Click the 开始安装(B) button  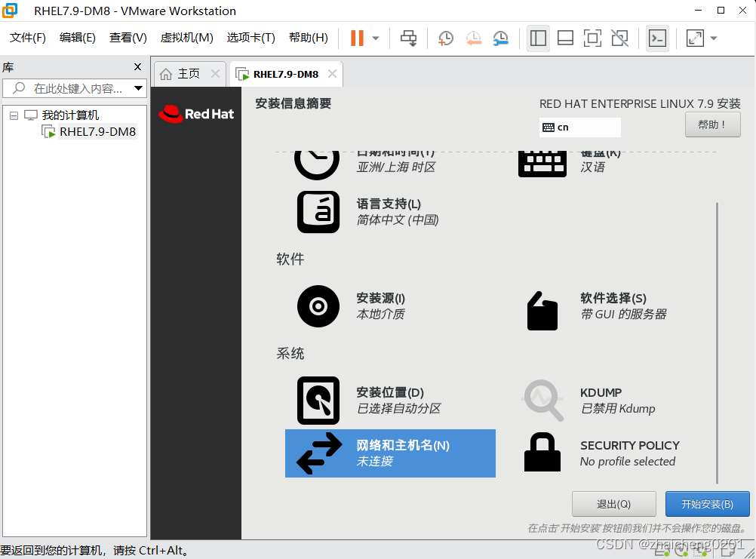pos(707,504)
